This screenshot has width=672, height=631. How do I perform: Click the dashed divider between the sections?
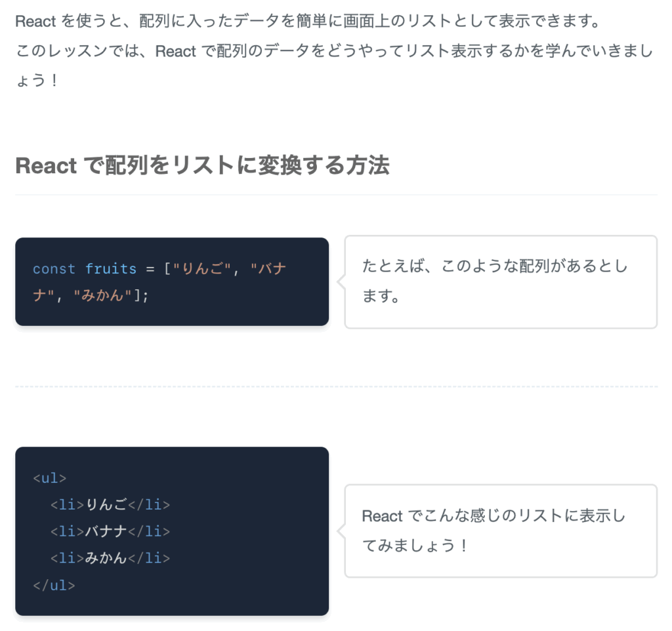pyautogui.click(x=336, y=386)
